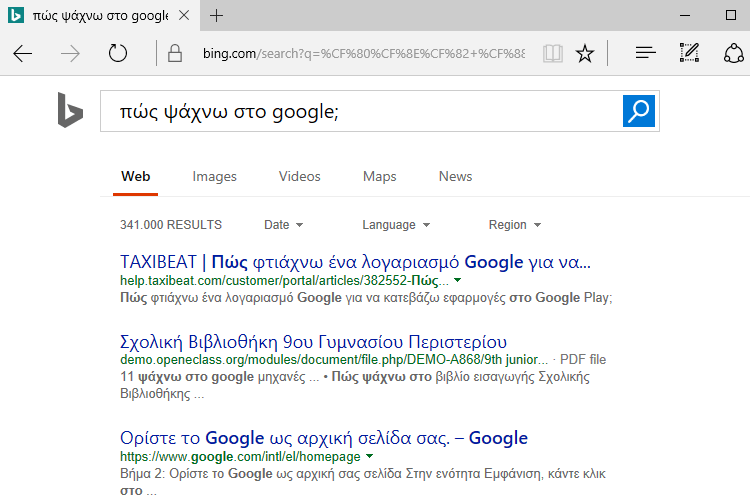Click the https://www.google.com/intl/el/homepage URL
This screenshot has height=502, width=750.
(240, 457)
